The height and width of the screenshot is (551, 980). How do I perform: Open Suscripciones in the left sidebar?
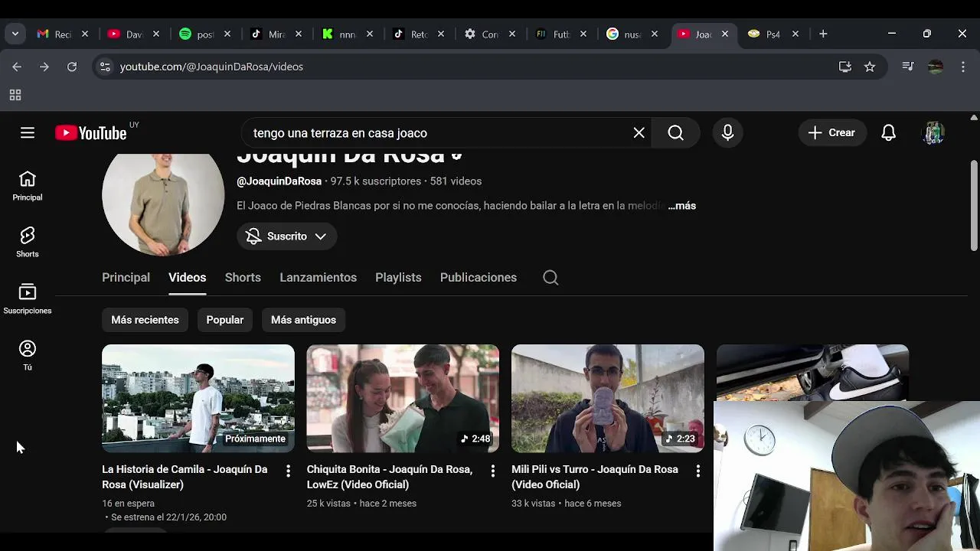click(28, 299)
